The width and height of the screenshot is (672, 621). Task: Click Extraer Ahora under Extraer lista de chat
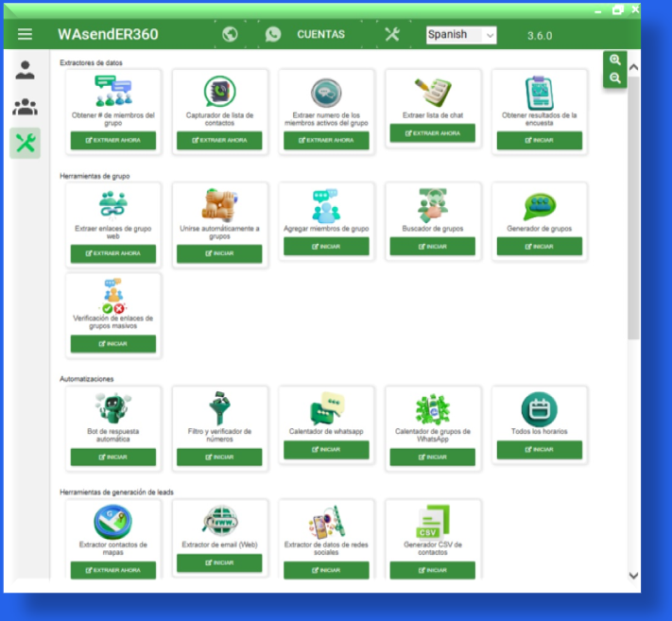pyautogui.click(x=433, y=133)
